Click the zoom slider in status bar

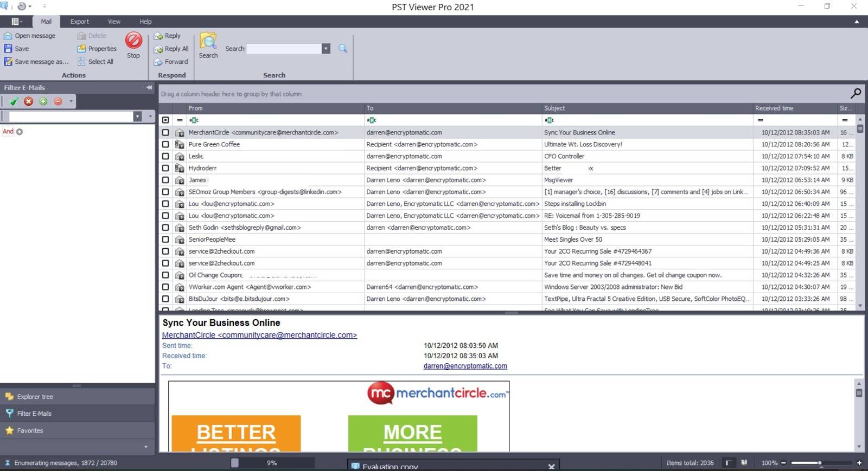pos(821,463)
